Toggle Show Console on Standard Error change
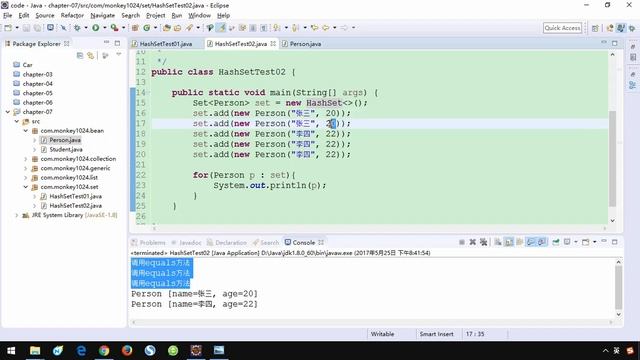The image size is (640, 360). pyautogui.click(x=542, y=242)
